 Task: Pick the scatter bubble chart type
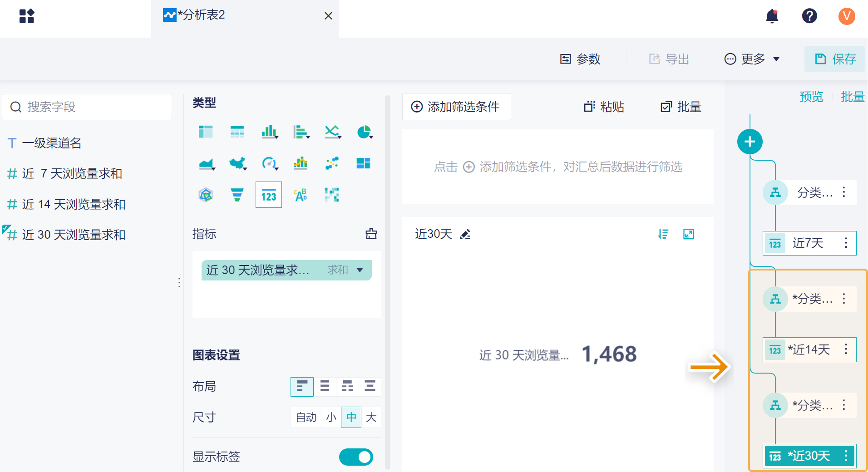pyautogui.click(x=332, y=163)
